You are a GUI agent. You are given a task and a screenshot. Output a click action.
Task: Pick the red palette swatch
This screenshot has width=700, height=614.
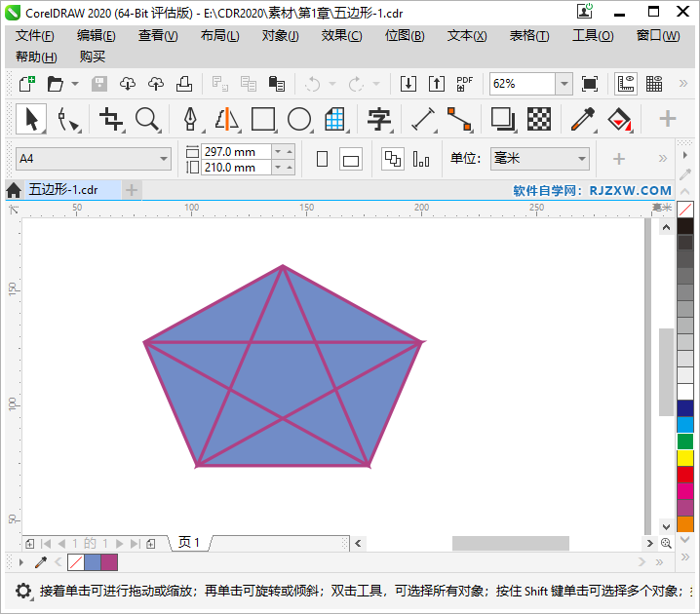pos(685,475)
